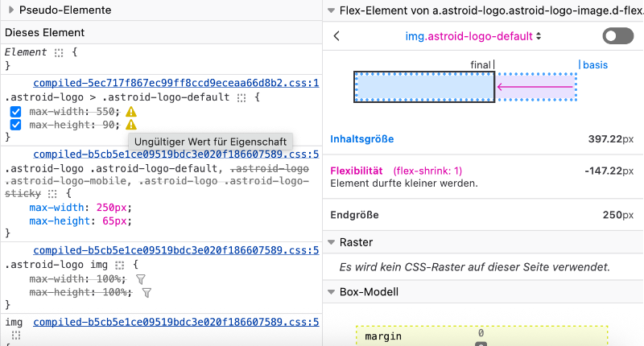
Task: Uncheck the max-height: 90 declaration checkbox
Action: (x=15, y=125)
